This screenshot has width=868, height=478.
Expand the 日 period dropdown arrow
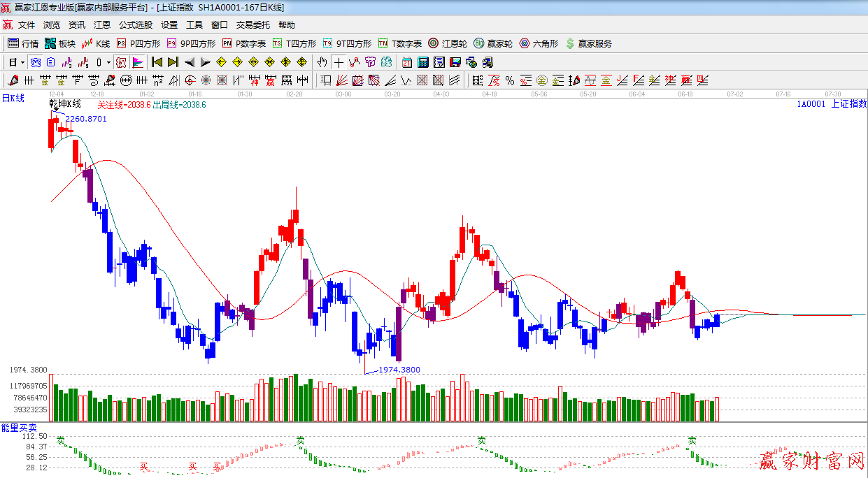point(22,62)
